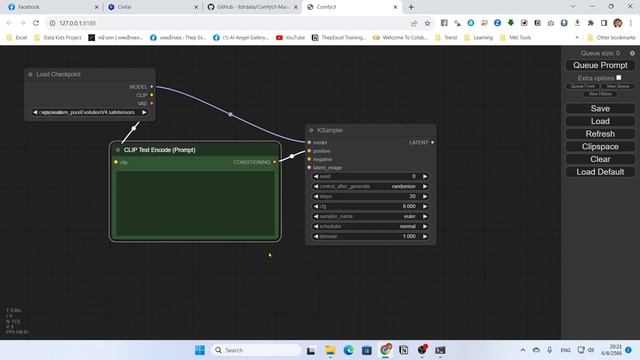Click the Refresh button
The height and width of the screenshot is (360, 640).
pos(600,134)
